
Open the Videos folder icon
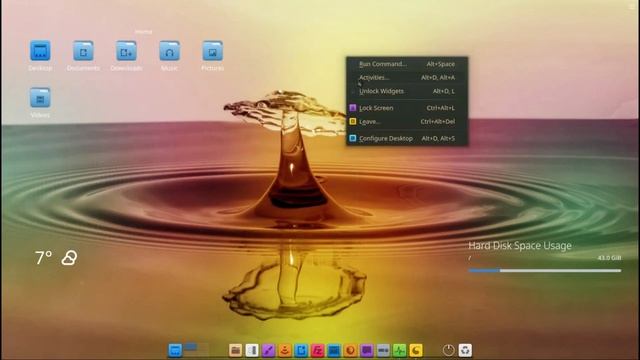(40, 98)
